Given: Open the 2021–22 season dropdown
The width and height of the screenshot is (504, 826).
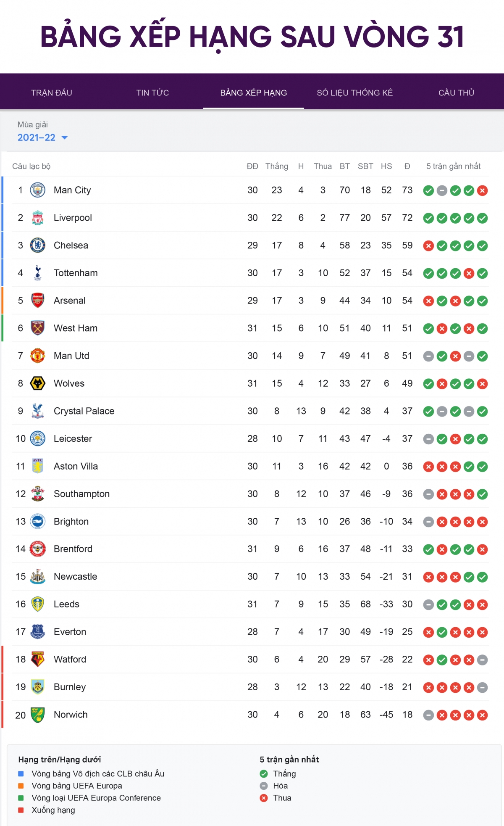Looking at the screenshot, I should tap(42, 137).
